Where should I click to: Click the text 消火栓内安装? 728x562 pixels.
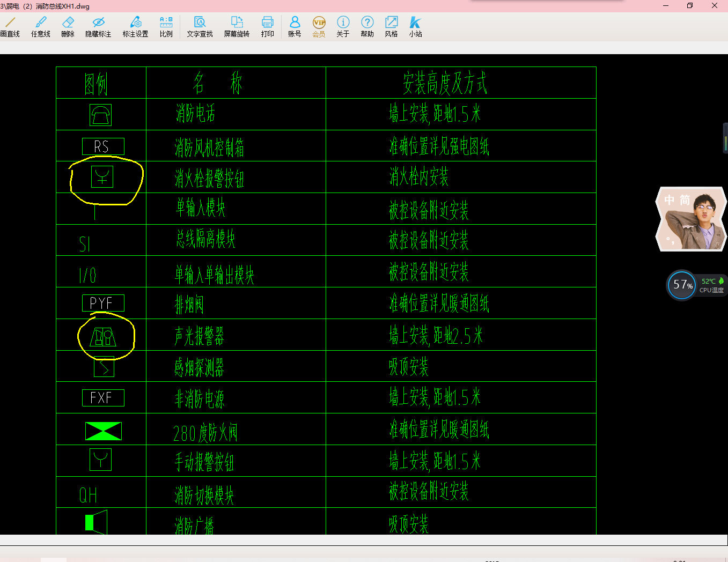[419, 176]
